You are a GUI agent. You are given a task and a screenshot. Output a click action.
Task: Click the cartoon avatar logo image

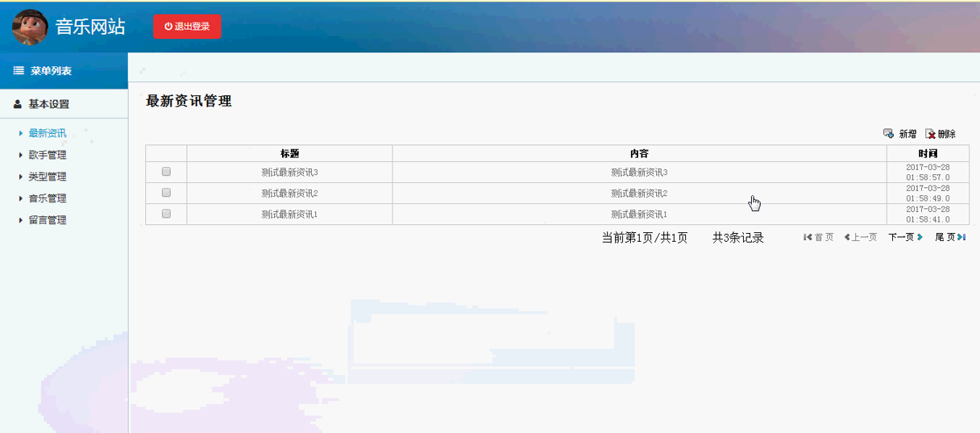[x=29, y=27]
